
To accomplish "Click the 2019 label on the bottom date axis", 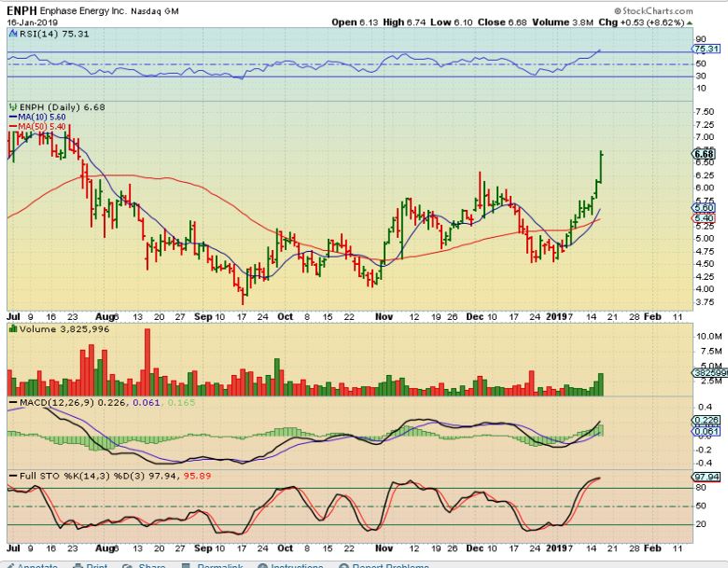I will point(556,548).
